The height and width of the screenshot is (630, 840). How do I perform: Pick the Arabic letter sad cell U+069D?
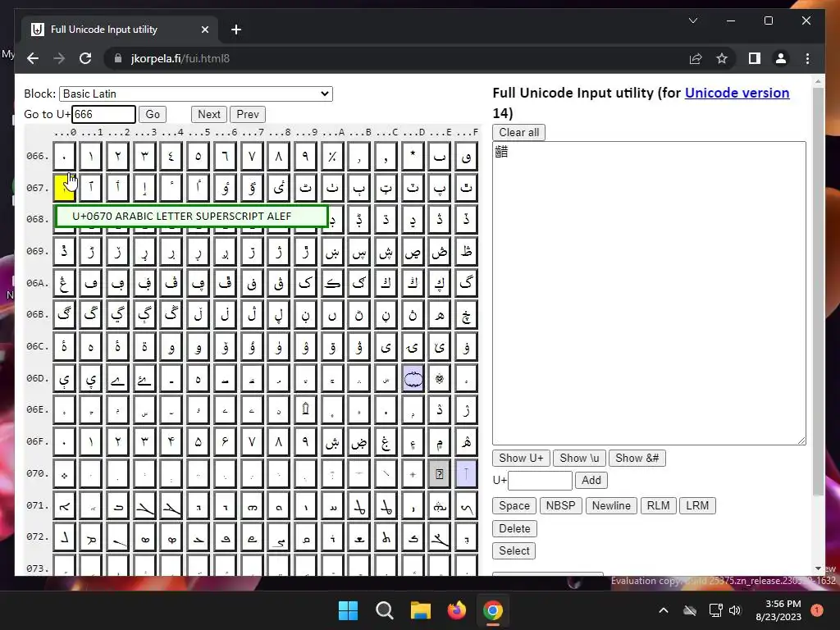pyautogui.click(x=413, y=251)
